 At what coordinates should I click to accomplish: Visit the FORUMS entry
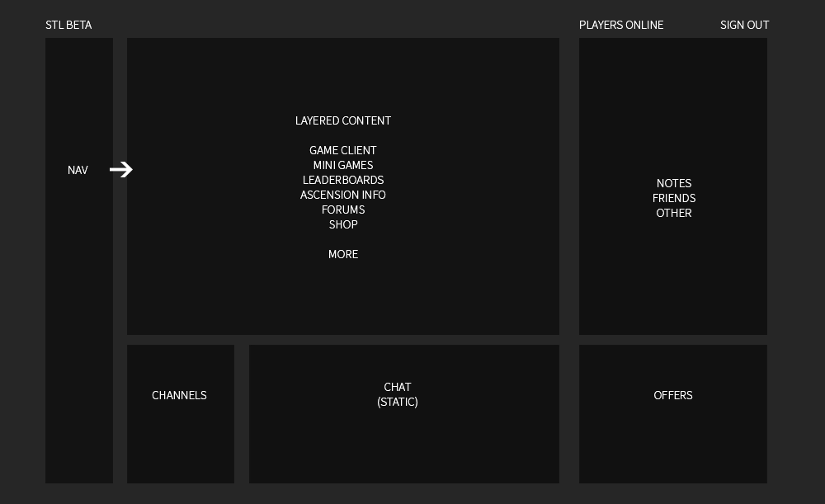[x=343, y=210]
